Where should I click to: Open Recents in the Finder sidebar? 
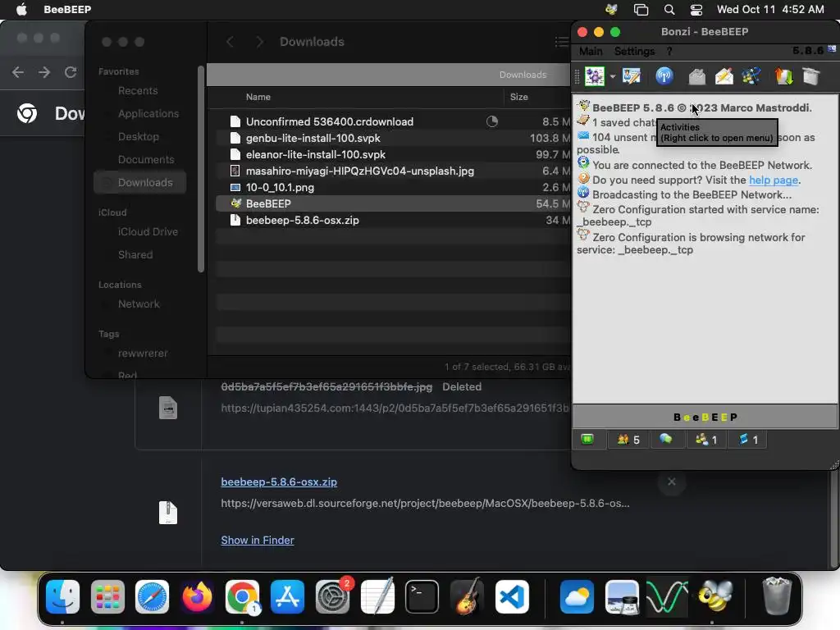[x=138, y=90]
